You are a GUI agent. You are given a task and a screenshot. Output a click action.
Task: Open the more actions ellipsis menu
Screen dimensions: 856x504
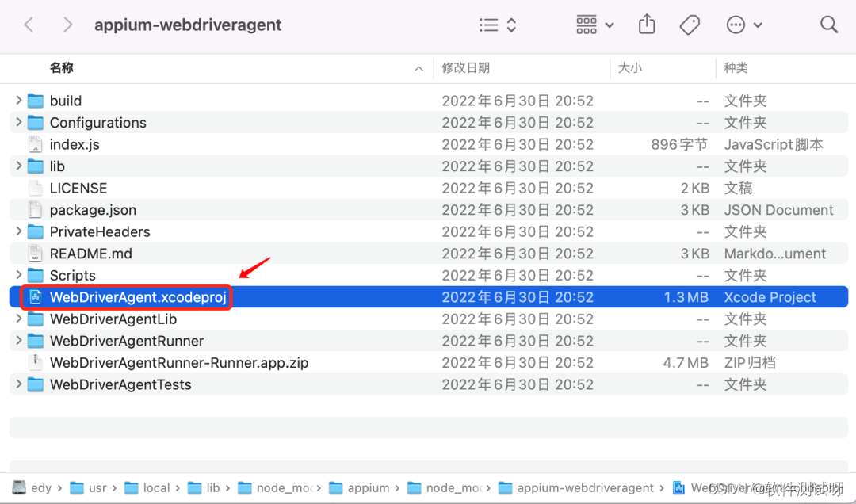(x=736, y=25)
